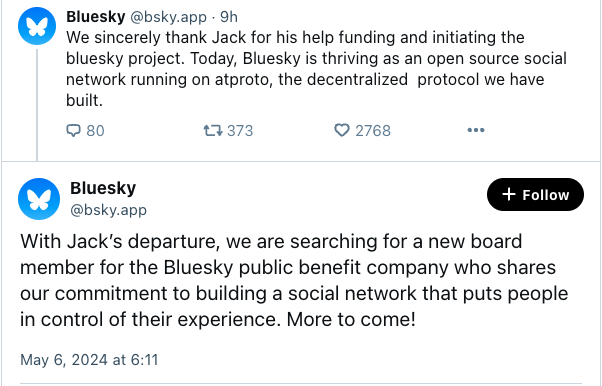Click the Bluesky name in first post

pyautogui.click(x=96, y=17)
